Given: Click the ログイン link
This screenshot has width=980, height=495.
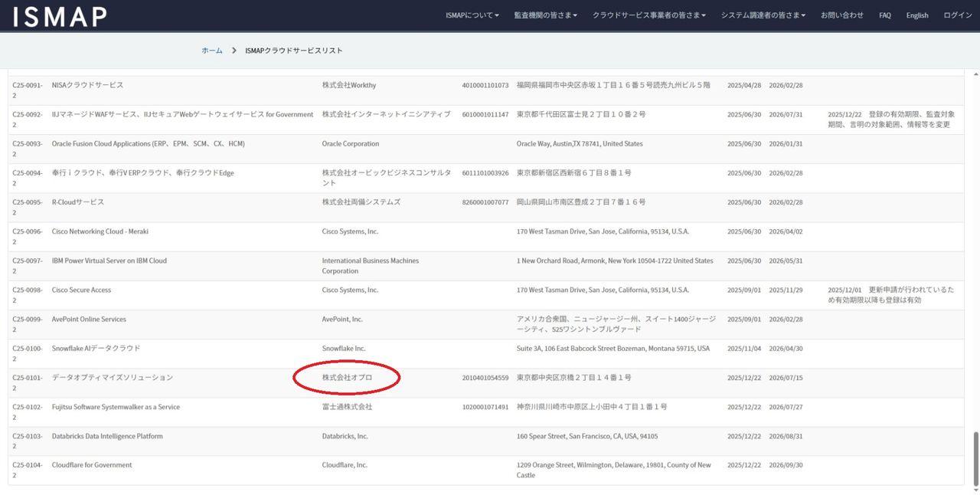Looking at the screenshot, I should pyautogui.click(x=957, y=15).
